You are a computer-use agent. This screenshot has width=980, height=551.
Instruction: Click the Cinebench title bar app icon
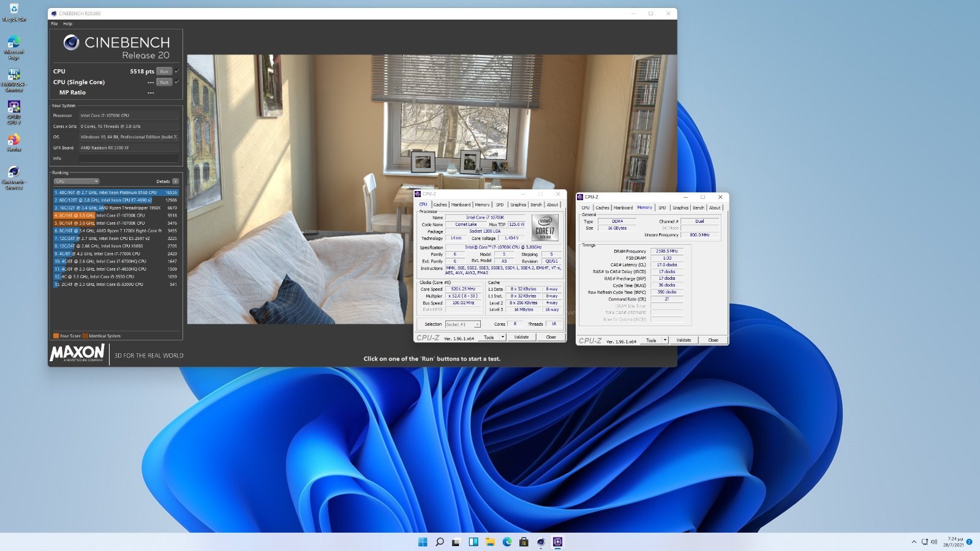click(x=54, y=13)
